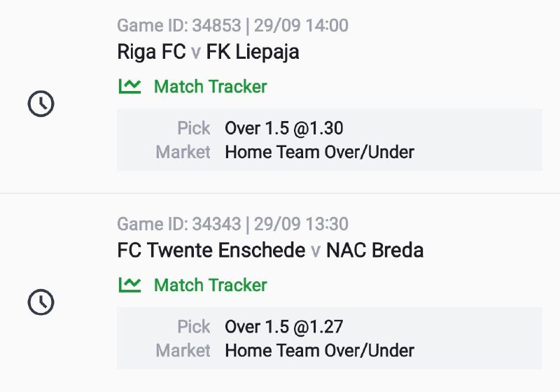The image size is (560, 392).
Task: Click Home Team Over/Under market in Twente bet
Action: coord(319,350)
